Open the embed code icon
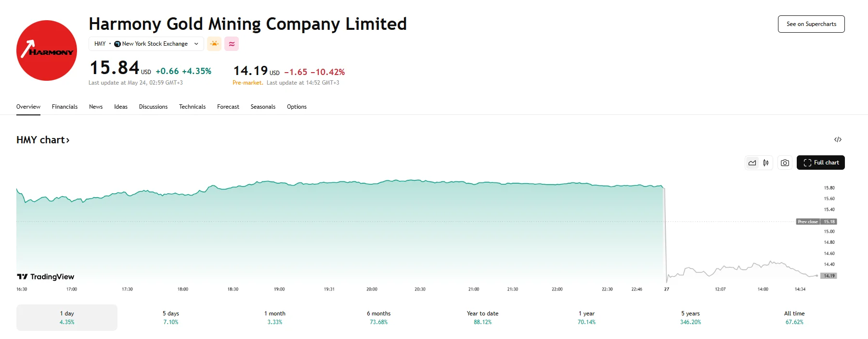Viewport: 868px width, 339px height. pos(839,139)
